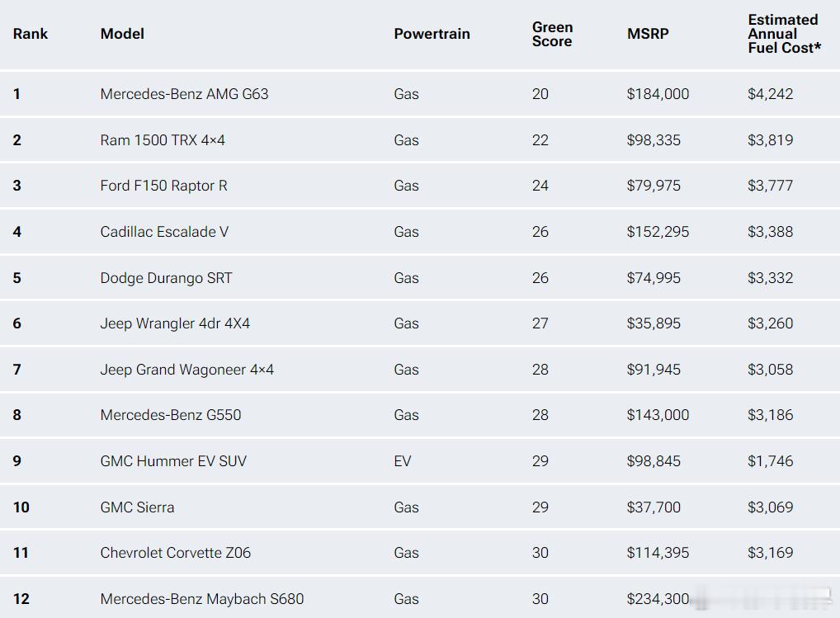Click the Chevrolet Corvette Z06 entry
The width and height of the screenshot is (840, 618).
click(175, 553)
